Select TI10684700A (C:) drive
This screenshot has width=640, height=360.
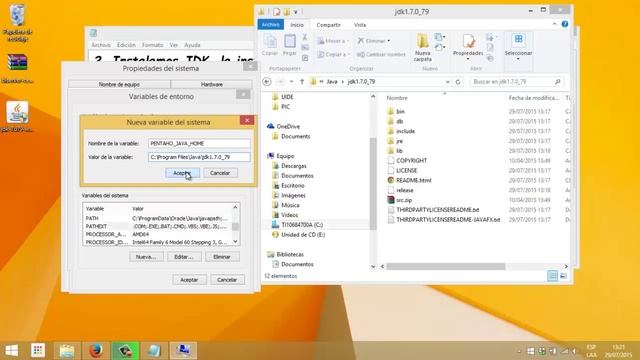302,224
